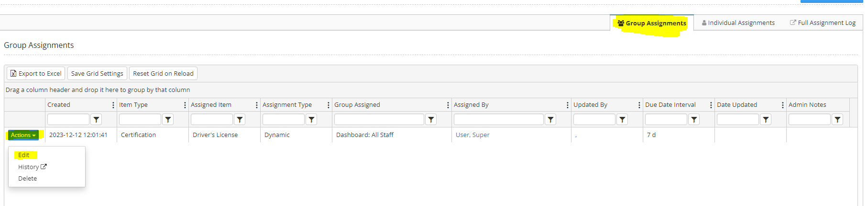Open the Date Updated column filter funnel
Viewport: 868px width, 206px height.
pyautogui.click(x=766, y=119)
